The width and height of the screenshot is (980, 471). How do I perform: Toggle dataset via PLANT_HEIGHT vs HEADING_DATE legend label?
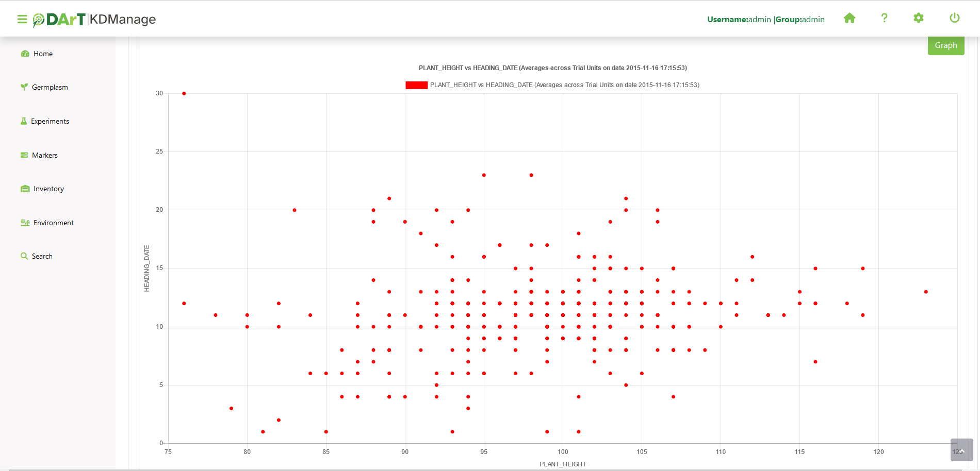564,85
